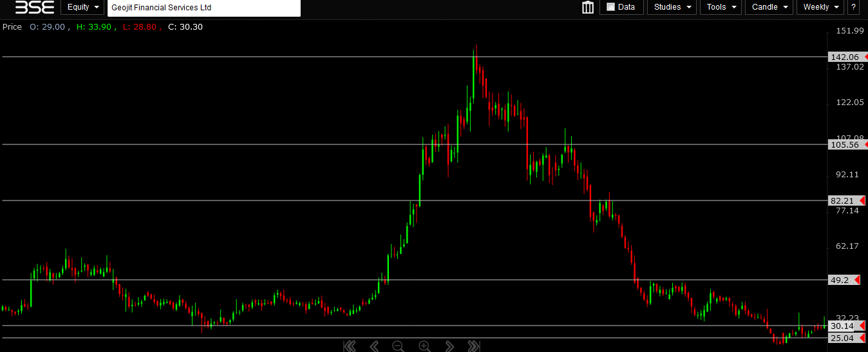The image size is (868, 352).
Task: Enable the Data checkbox
Action: 610,7
